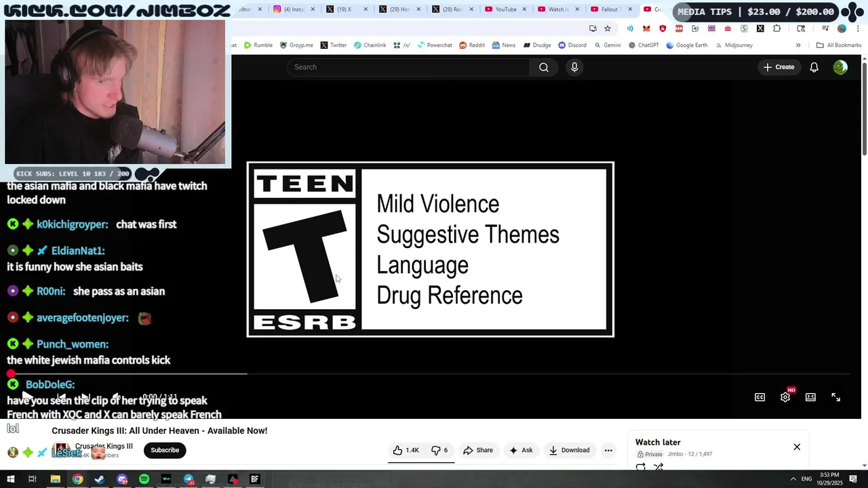Dislike the video with thumbs down

(x=440, y=450)
